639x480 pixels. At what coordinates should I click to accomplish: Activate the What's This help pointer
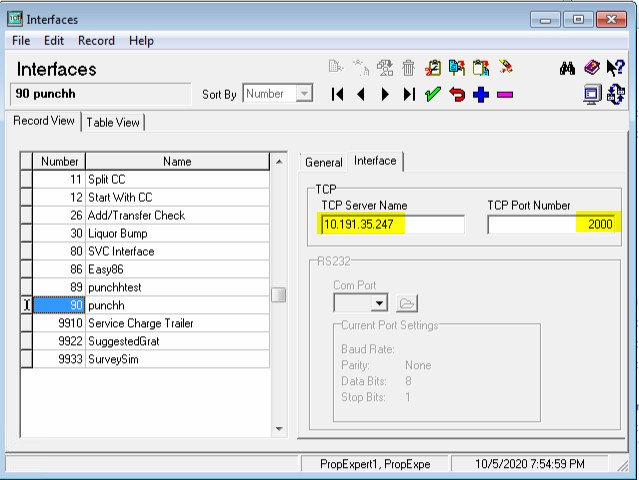click(x=615, y=68)
